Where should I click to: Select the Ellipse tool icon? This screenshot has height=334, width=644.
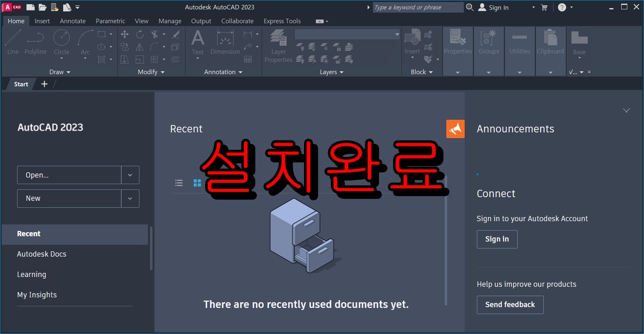[x=101, y=47]
